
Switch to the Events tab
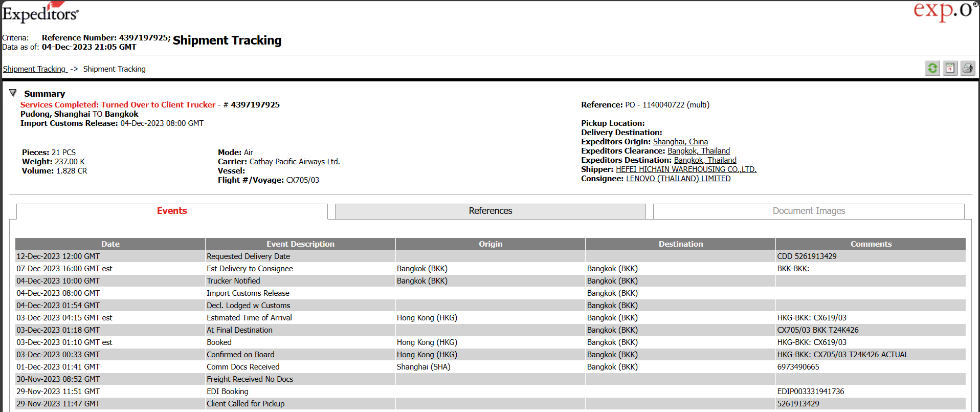pyautogui.click(x=172, y=211)
